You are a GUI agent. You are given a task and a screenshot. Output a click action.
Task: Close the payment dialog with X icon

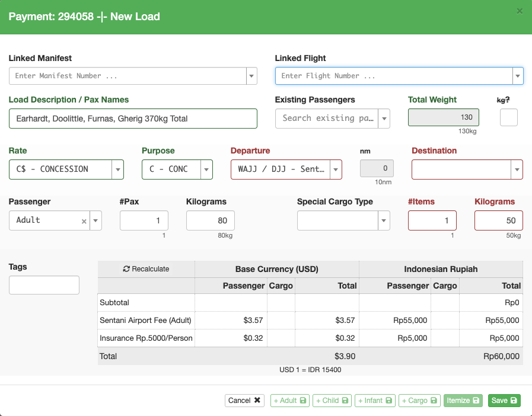coord(520,11)
